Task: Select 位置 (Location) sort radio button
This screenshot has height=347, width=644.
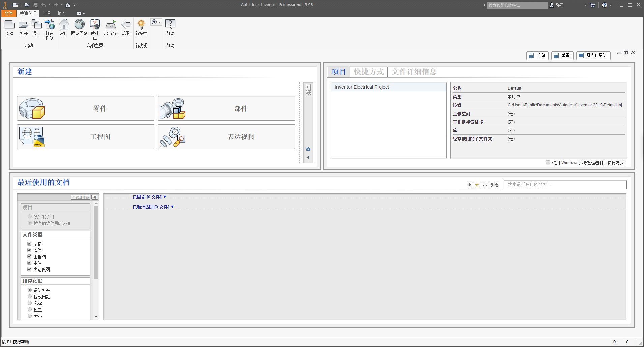Action: tap(30, 309)
